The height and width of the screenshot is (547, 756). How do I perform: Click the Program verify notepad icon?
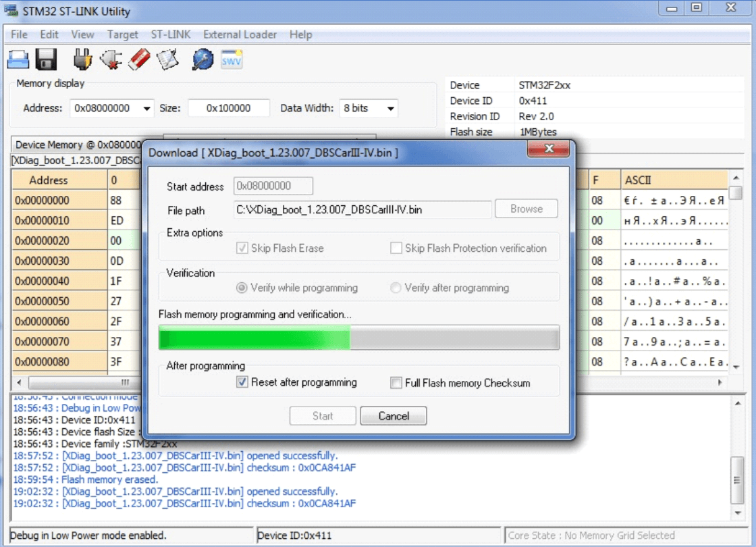(x=168, y=60)
